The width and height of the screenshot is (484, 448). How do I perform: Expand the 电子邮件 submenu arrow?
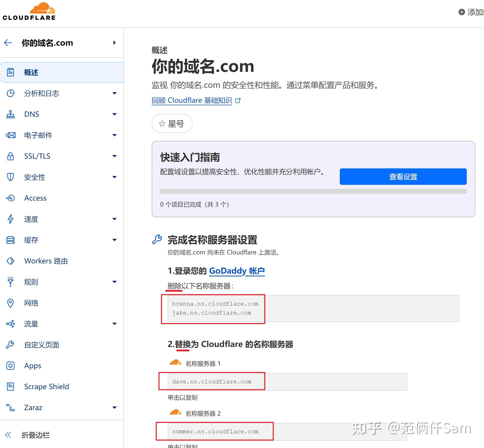115,135
